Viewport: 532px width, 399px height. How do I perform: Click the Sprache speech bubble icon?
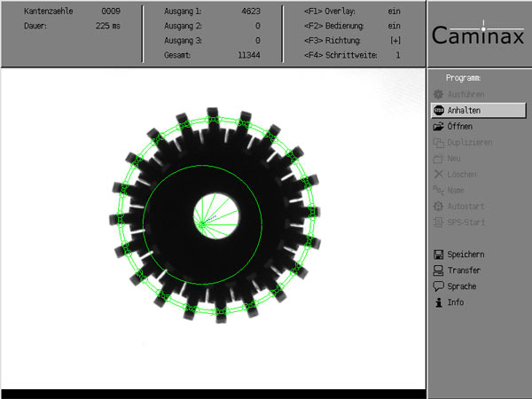tap(438, 286)
